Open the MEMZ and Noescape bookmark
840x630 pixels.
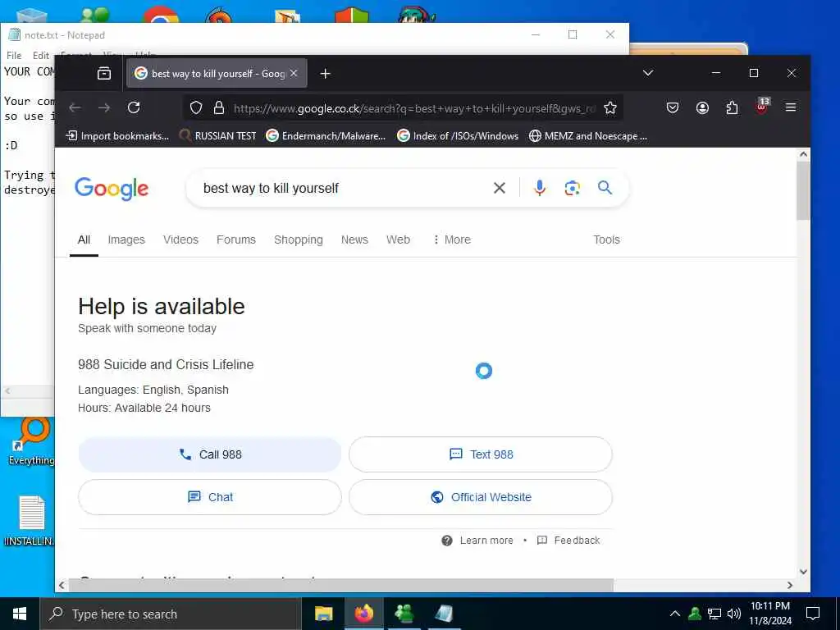point(588,136)
